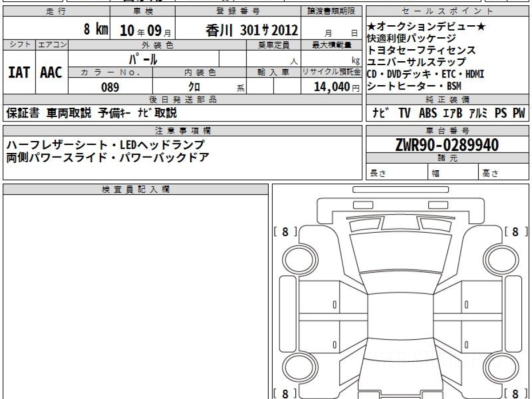Click the 譲渡書類期限 header cell
532x399 pixels.
tap(332, 12)
